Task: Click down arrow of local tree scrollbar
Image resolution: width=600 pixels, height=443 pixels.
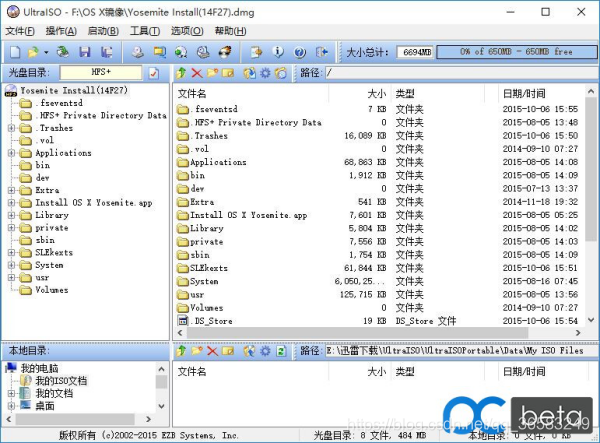Action: click(x=161, y=406)
